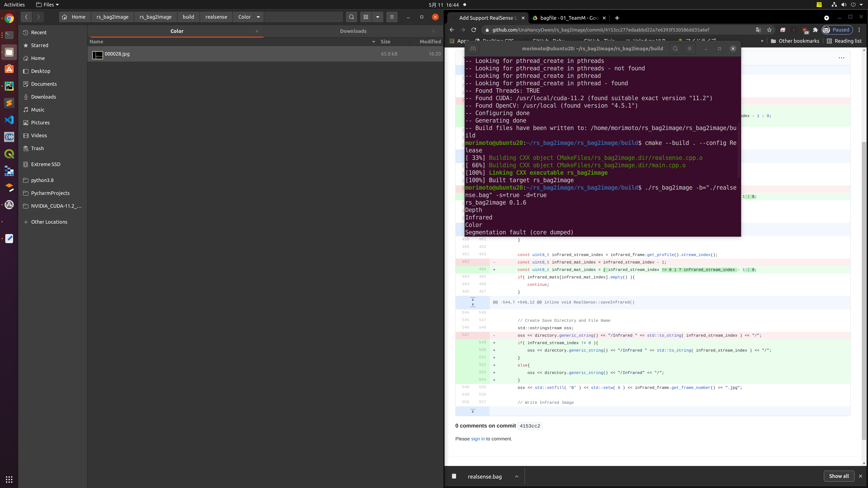Click the Show all downloads button
This screenshot has height=488, width=868.
click(839, 476)
